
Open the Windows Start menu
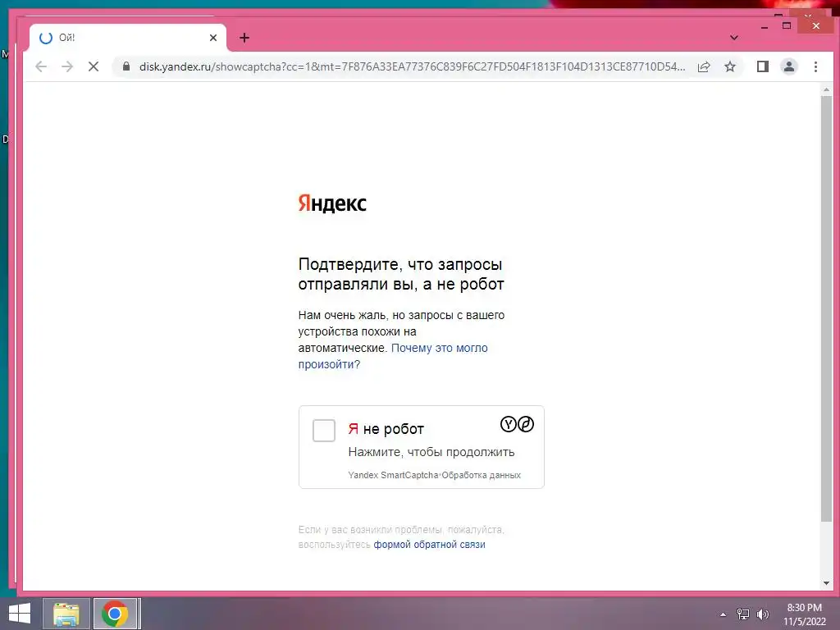[x=20, y=614]
